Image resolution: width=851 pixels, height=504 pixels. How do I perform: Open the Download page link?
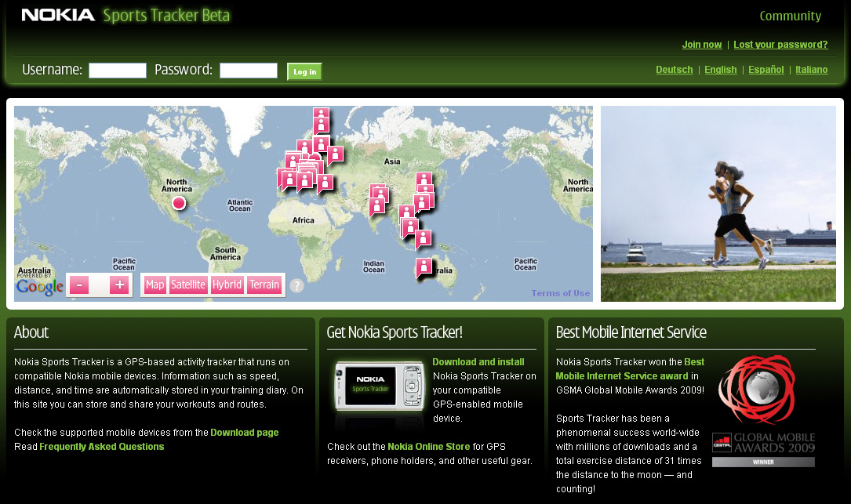tap(244, 433)
